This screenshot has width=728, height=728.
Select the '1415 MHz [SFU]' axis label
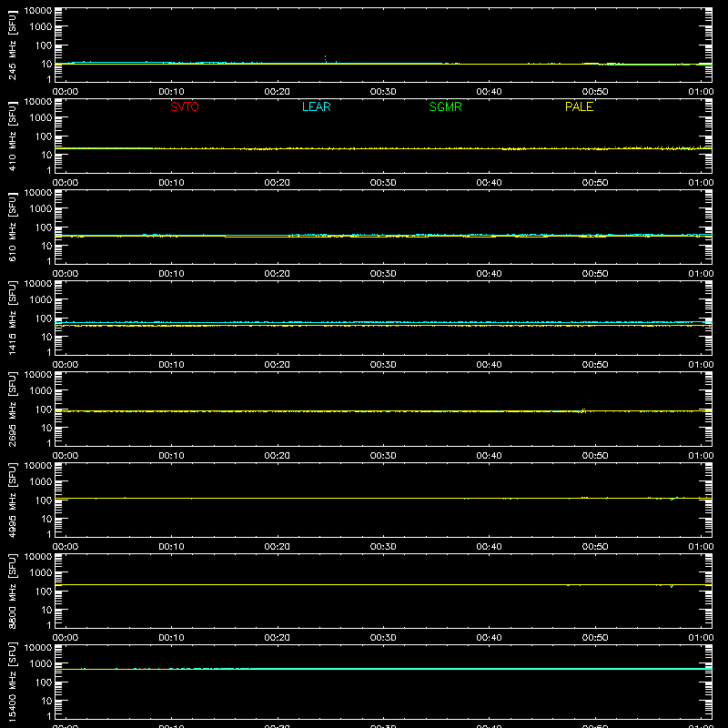coord(12,318)
